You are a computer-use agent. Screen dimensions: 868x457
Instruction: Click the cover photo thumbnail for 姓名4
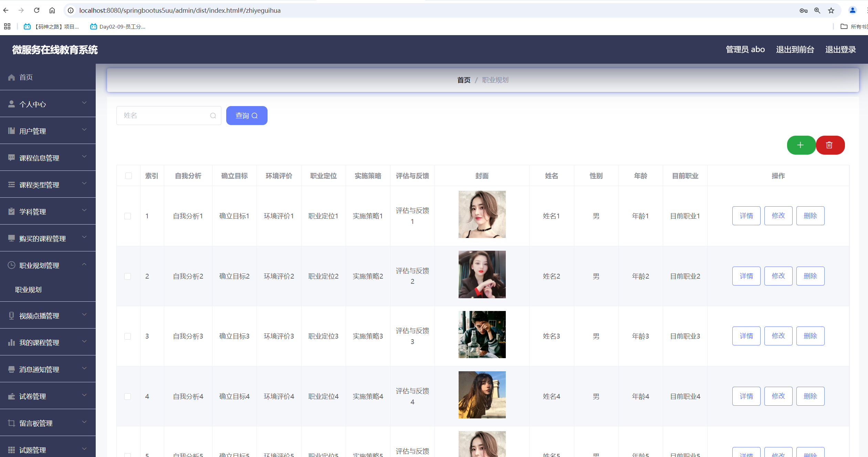(482, 395)
